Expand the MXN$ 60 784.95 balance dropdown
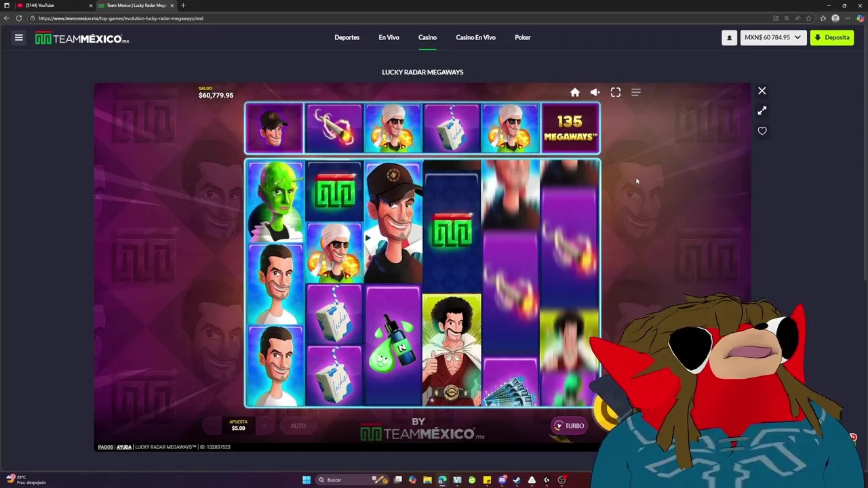Image resolution: width=868 pixels, height=488 pixels. tap(772, 38)
